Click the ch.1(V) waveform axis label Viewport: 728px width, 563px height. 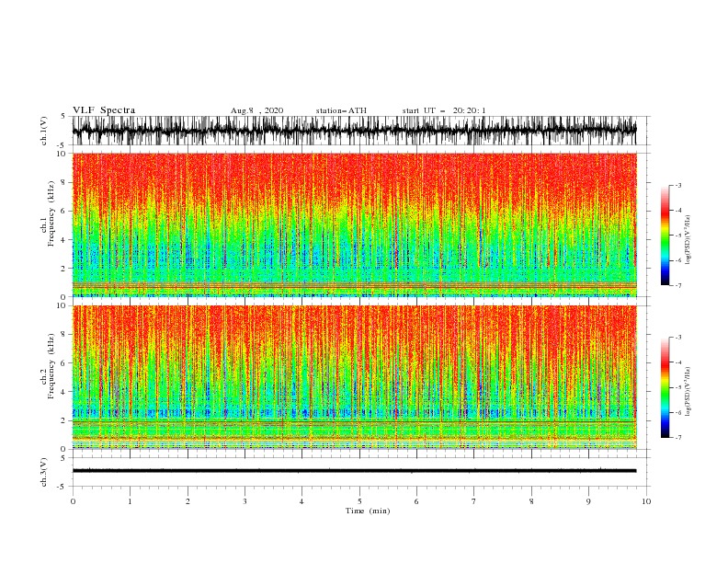coord(44,131)
